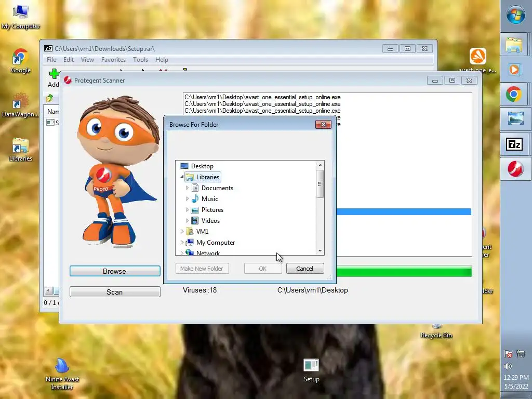Expand the Music tree node
This screenshot has height=399, width=532.
point(187,198)
